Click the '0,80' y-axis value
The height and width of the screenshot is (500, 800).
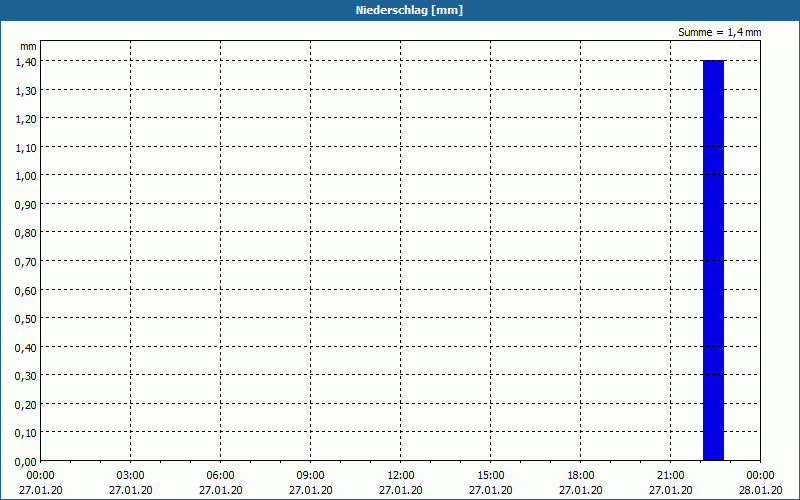(26, 233)
